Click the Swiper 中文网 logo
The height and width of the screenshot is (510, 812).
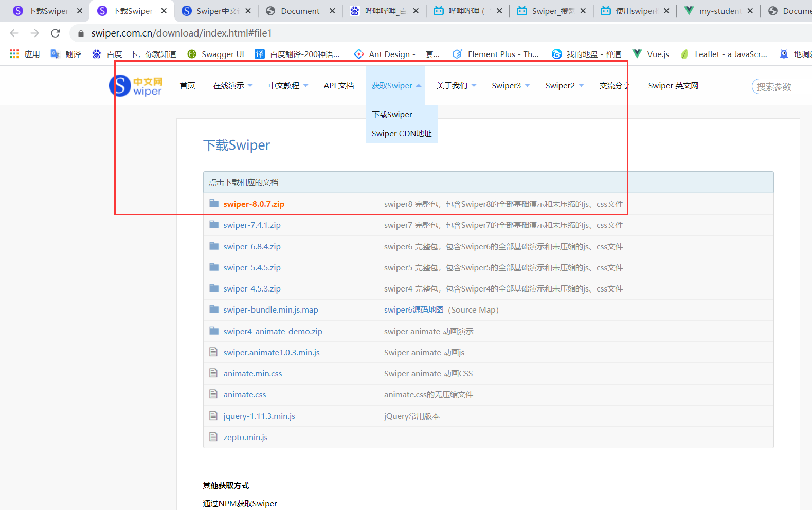click(136, 85)
